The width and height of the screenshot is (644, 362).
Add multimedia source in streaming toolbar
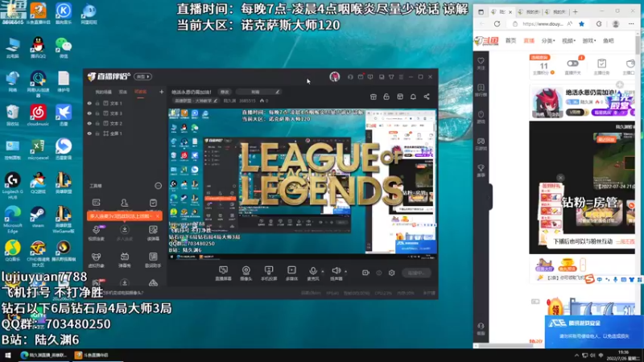click(x=291, y=273)
